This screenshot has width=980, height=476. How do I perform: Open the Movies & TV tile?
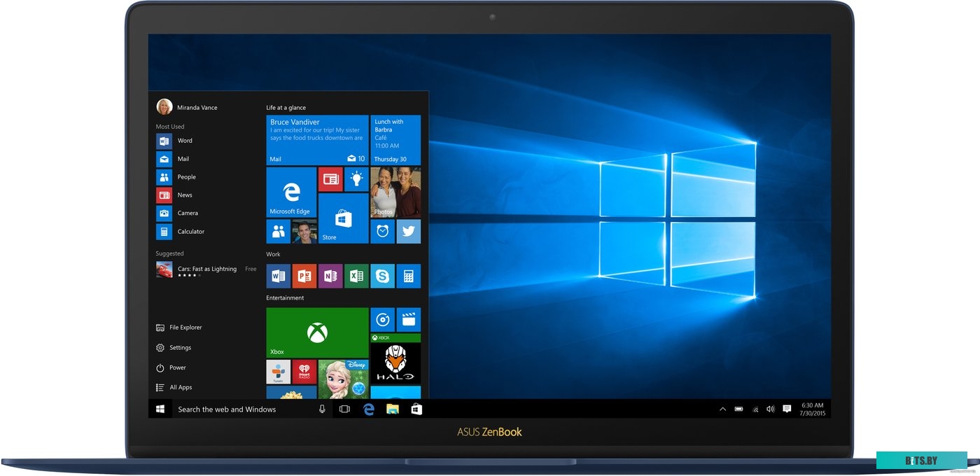click(409, 320)
